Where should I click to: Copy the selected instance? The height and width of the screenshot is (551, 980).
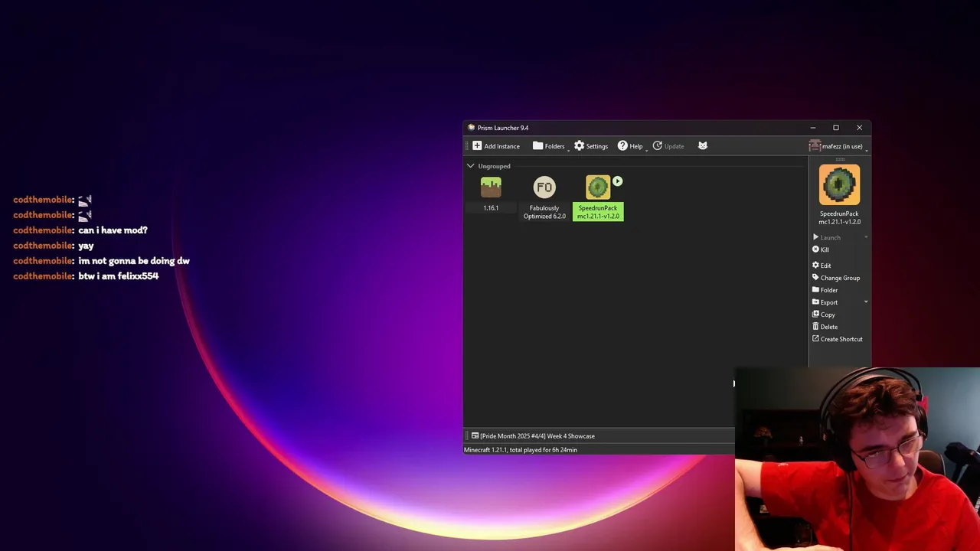(824, 315)
